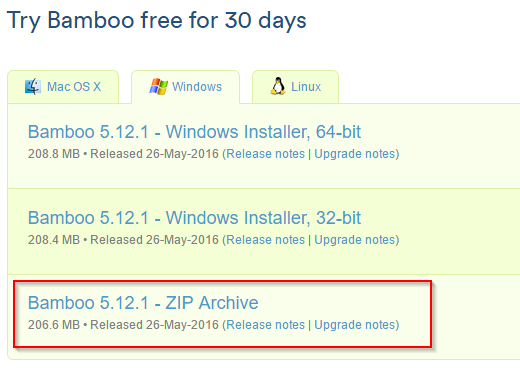Viewport: 520px width, 375px height.
Task: Click the 208.4 MB release info text
Action: point(123,240)
